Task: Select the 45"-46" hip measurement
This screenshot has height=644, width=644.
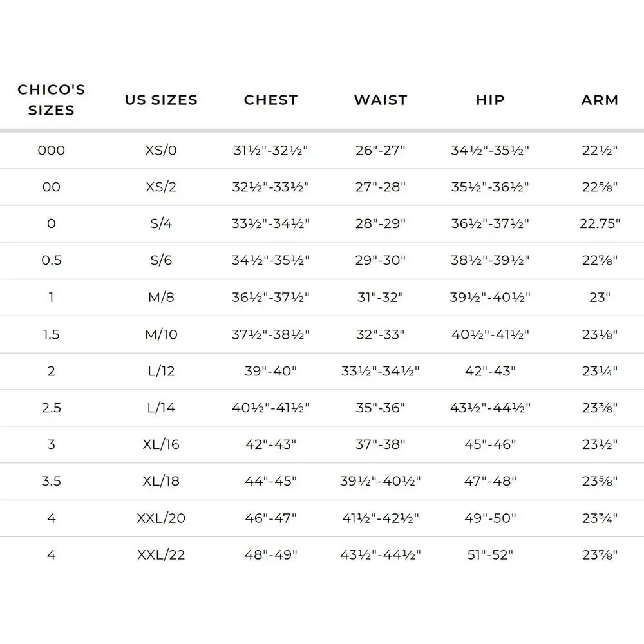Action: (x=490, y=444)
